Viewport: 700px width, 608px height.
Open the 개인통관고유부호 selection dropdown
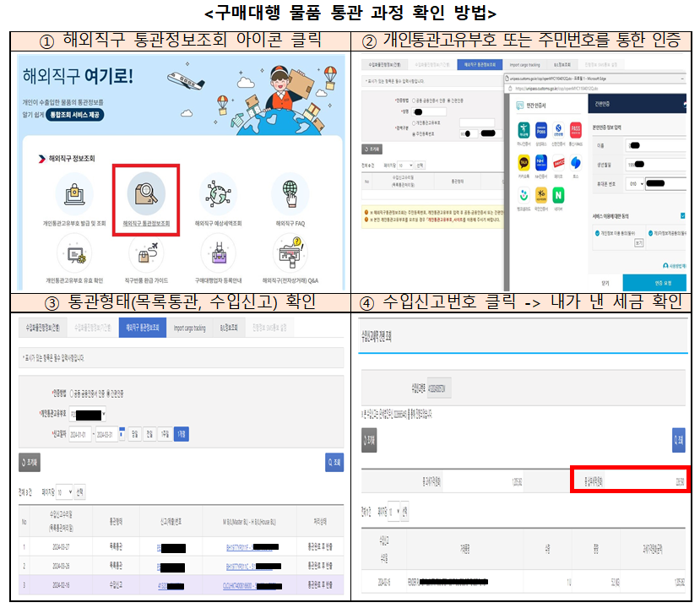pyautogui.click(x=86, y=414)
